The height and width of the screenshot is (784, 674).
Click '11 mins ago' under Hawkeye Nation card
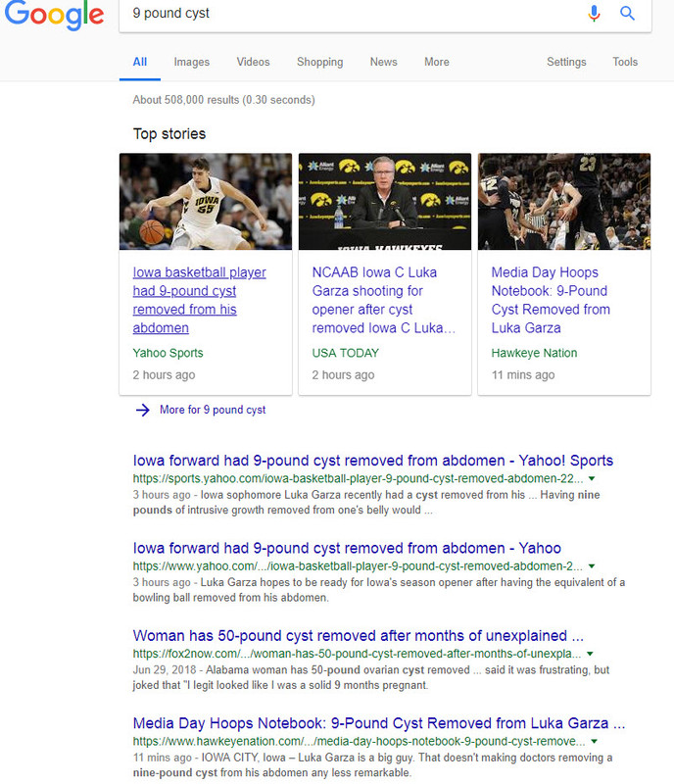(x=523, y=375)
